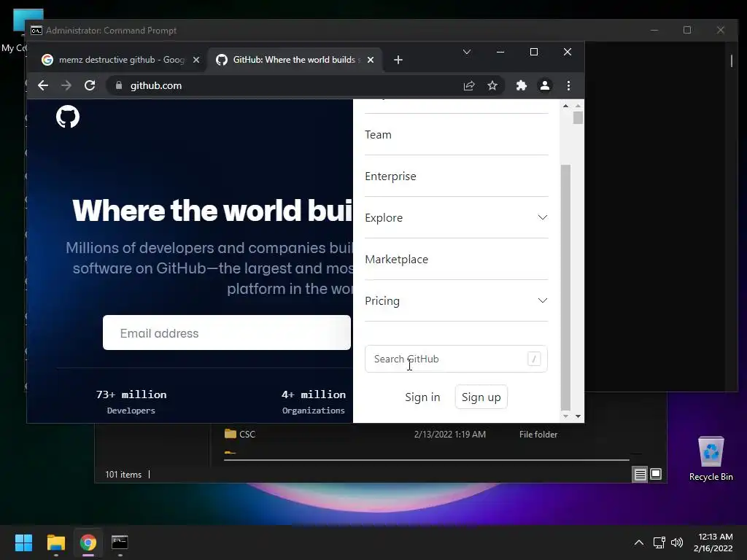This screenshot has width=747, height=560.
Task: Open the Recycle Bin desktop icon
Action: (711, 459)
